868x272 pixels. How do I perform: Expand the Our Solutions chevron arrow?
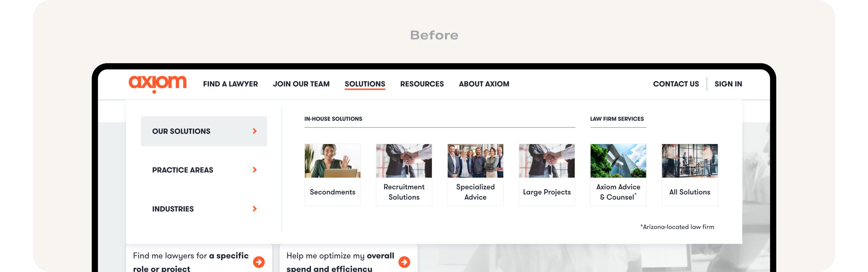[254, 131]
